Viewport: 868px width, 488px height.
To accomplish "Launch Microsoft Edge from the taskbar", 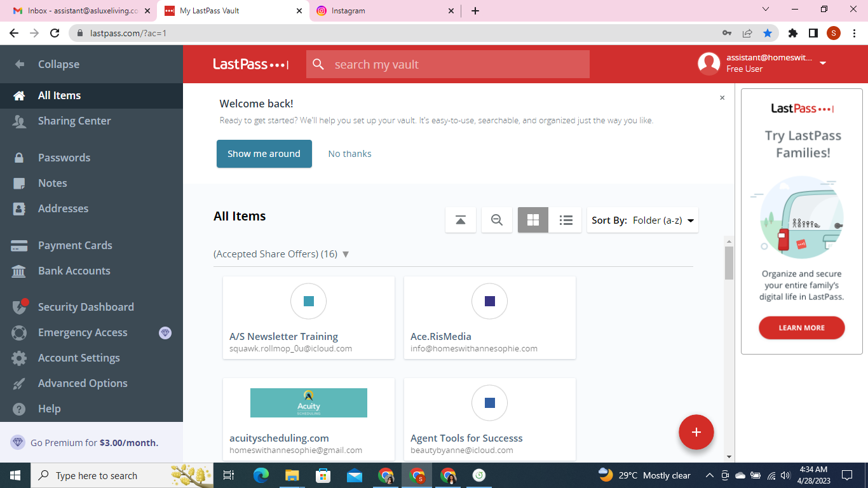I will tap(261, 475).
